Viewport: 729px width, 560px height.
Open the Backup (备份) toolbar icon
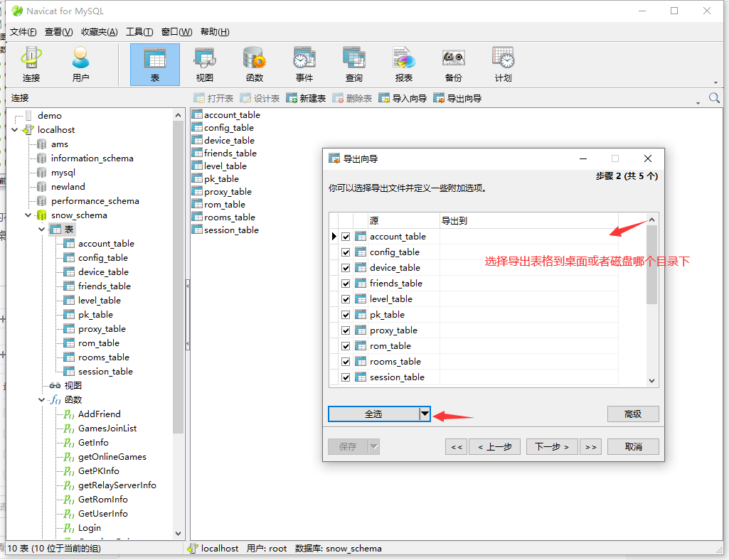[453, 65]
